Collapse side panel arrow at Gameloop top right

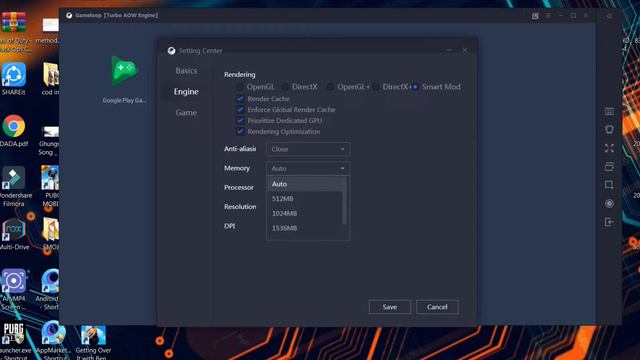pyautogui.click(x=609, y=16)
